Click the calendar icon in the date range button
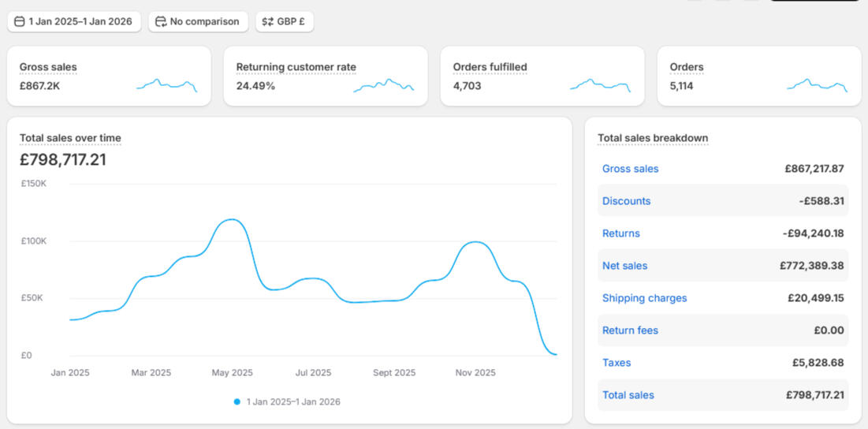This screenshot has width=868, height=429. click(x=20, y=22)
